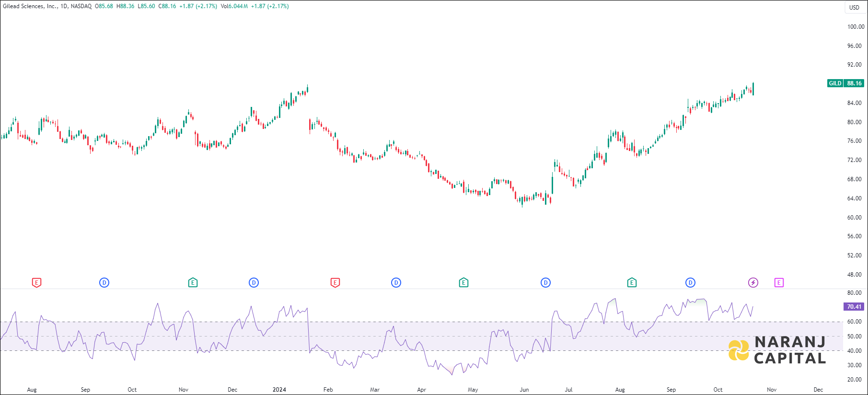Click the purple lightning bolt event marker
Image resolution: width=868 pixels, height=395 pixels.
point(753,283)
